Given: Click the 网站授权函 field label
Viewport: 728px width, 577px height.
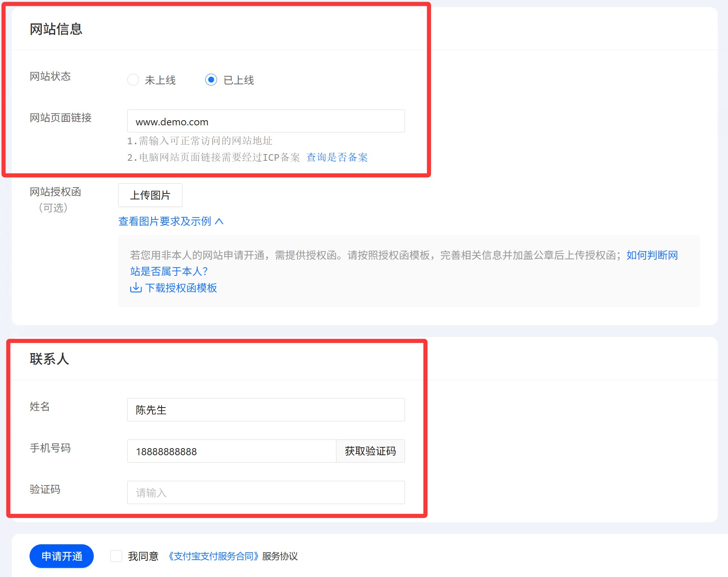Looking at the screenshot, I should tap(56, 192).
